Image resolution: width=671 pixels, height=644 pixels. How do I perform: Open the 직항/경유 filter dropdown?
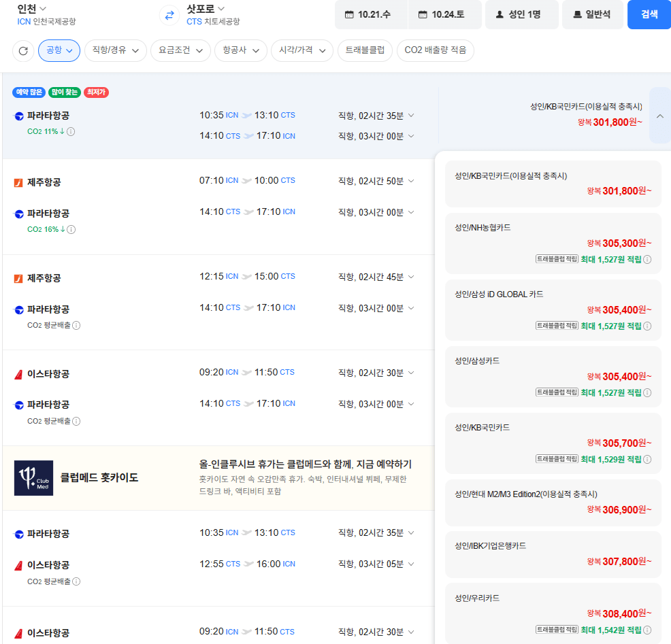[x=116, y=50]
